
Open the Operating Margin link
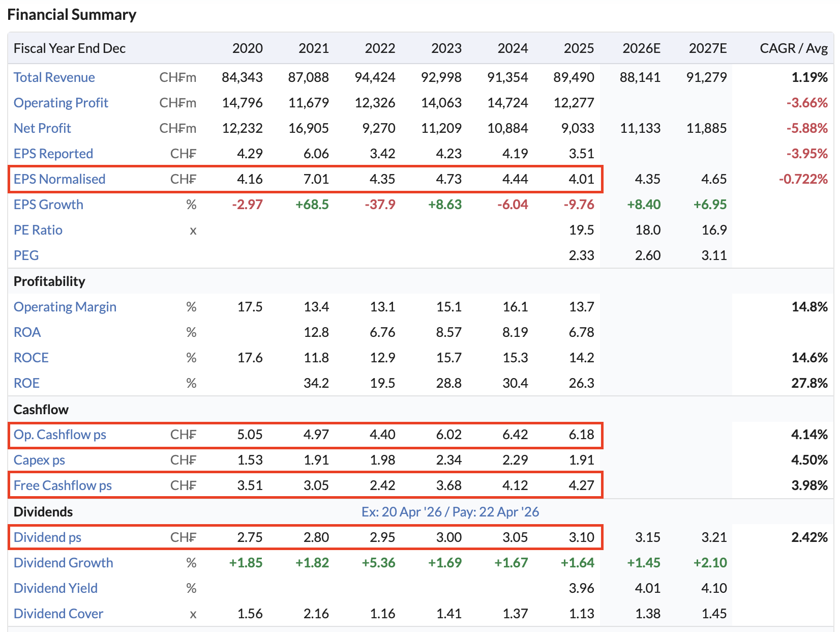(x=65, y=307)
